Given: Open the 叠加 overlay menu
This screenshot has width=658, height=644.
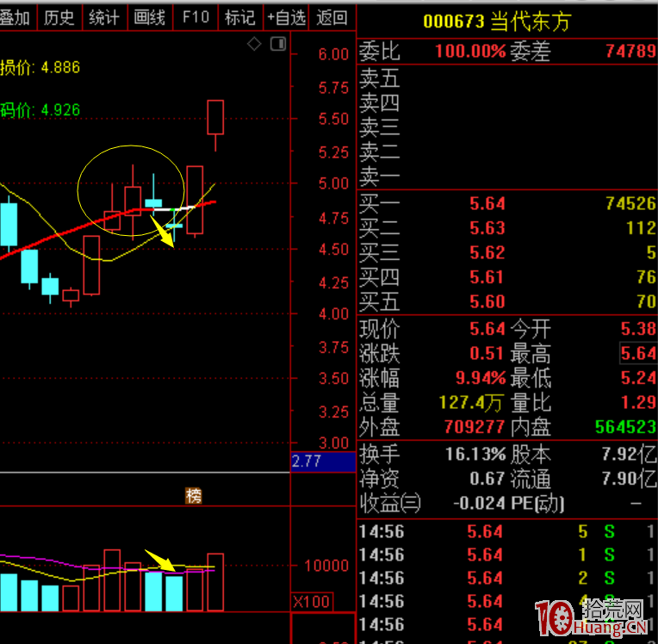Looking at the screenshot, I should click(17, 17).
